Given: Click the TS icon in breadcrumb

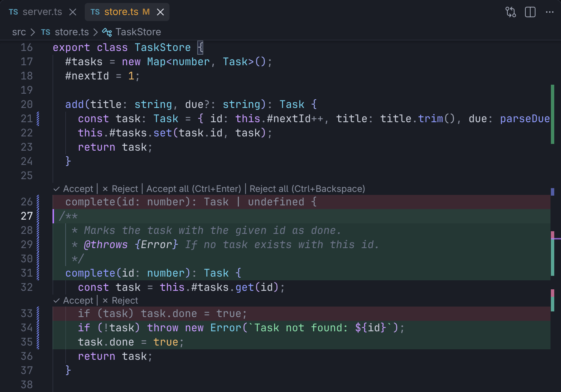Looking at the screenshot, I should pos(46,32).
